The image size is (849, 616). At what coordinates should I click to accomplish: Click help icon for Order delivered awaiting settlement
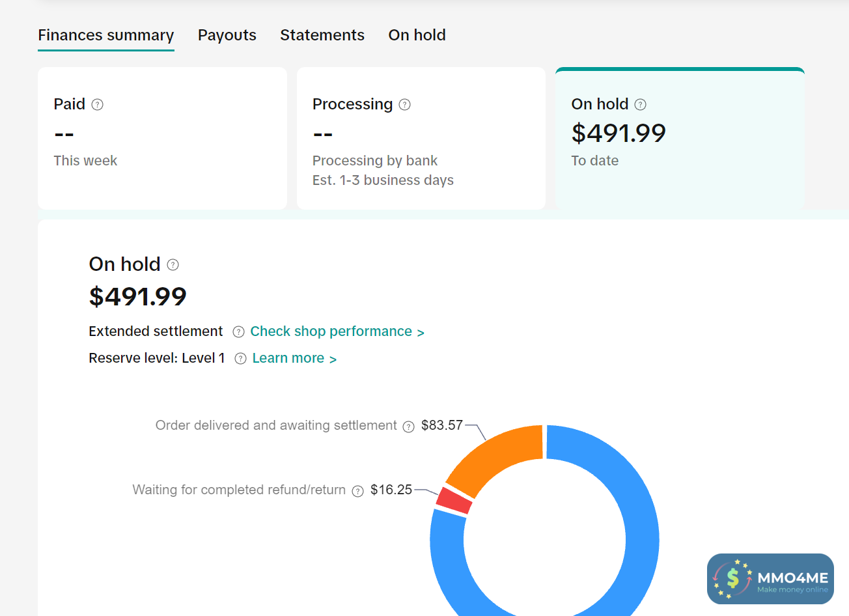(408, 427)
